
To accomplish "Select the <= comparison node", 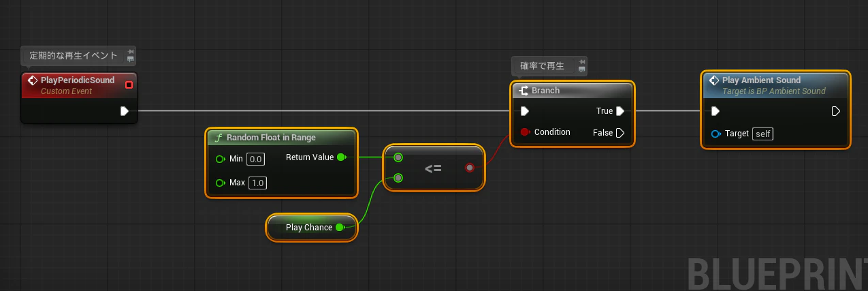I will tap(434, 168).
